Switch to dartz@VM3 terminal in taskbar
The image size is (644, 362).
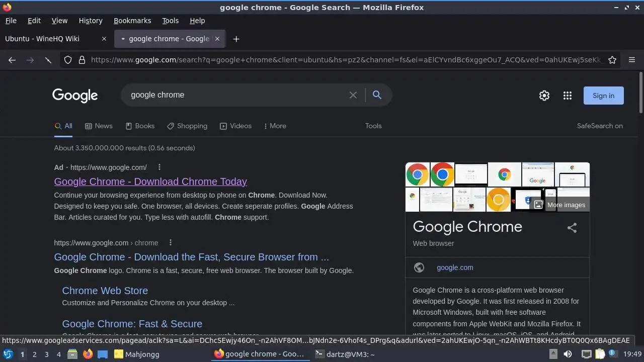(345, 354)
